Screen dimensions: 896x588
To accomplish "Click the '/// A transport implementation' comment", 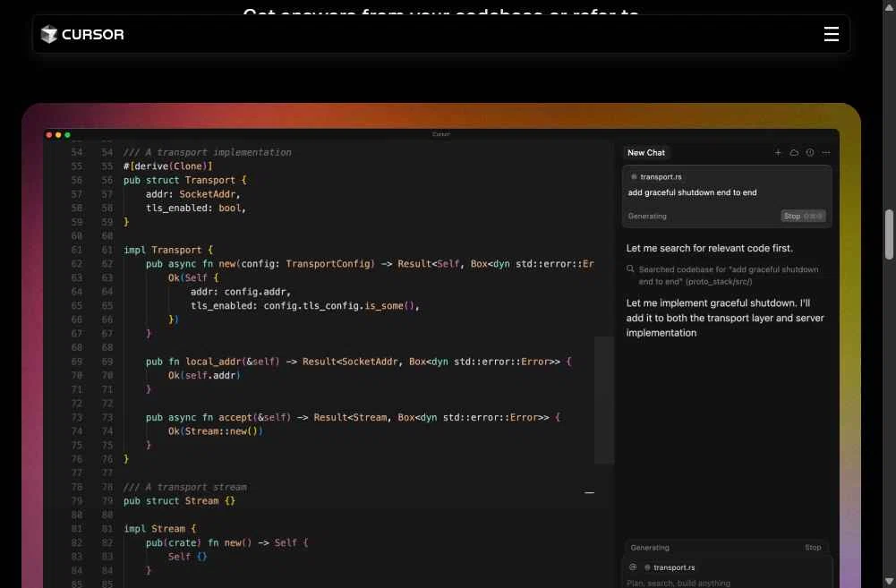I will pos(207,152).
